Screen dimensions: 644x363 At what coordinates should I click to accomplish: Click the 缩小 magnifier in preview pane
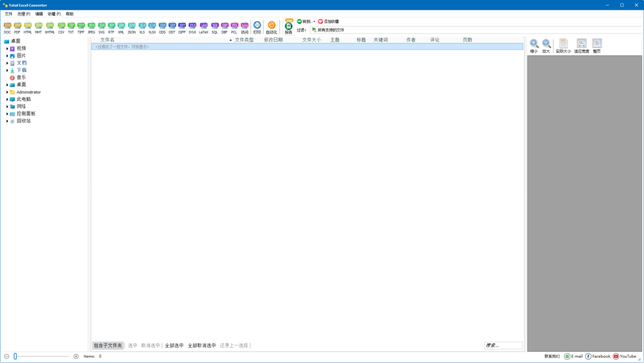tap(534, 46)
